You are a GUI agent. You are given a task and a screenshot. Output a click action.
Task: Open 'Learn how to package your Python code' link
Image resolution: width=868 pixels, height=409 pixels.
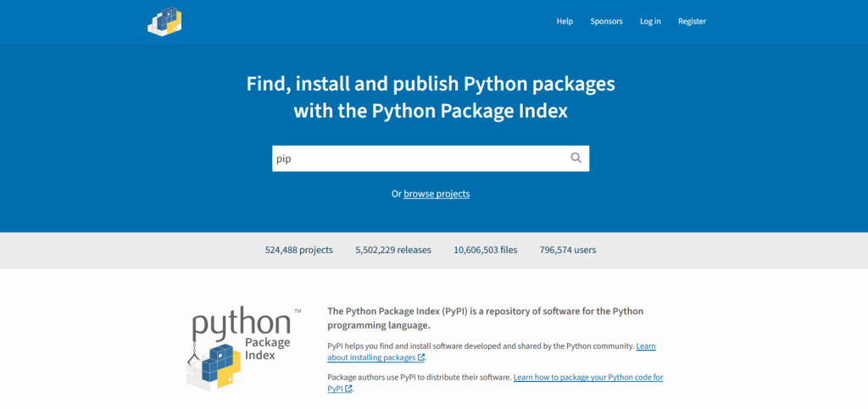coord(587,377)
